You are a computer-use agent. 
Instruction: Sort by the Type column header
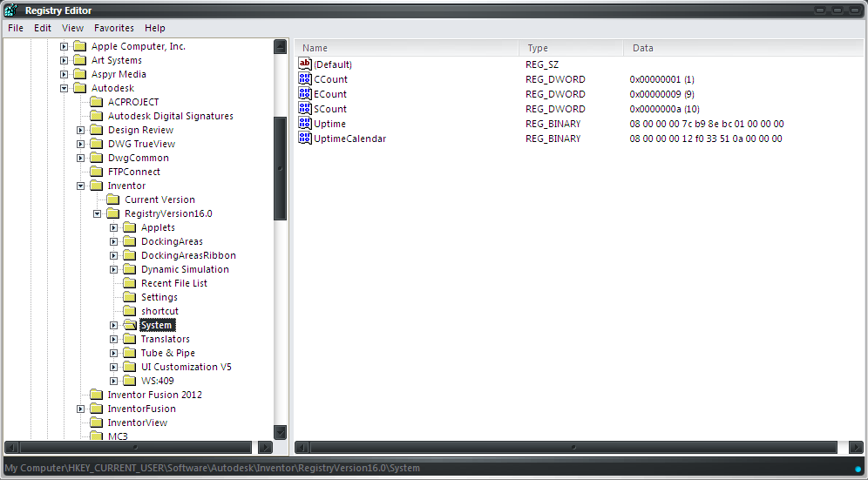[572, 48]
